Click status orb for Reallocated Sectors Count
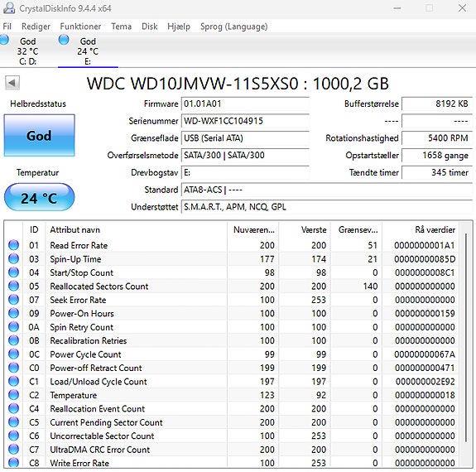 tap(13, 286)
